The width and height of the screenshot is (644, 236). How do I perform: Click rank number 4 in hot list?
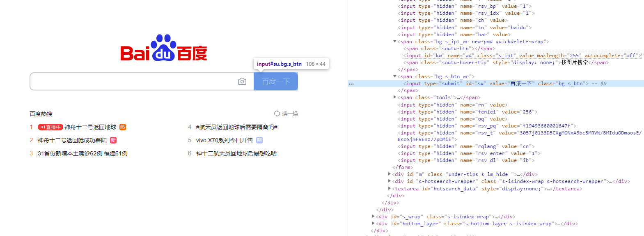click(x=190, y=127)
